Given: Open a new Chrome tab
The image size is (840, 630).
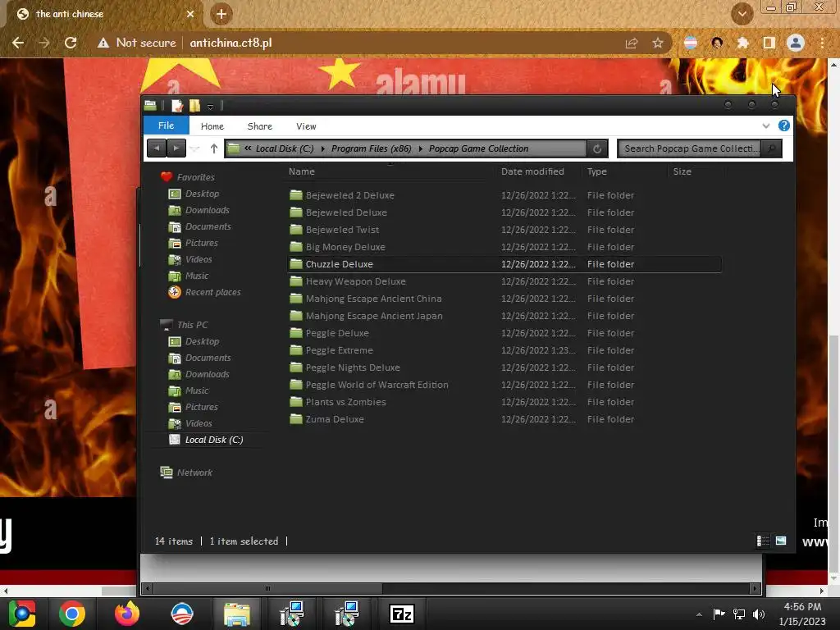Looking at the screenshot, I should 221,14.
